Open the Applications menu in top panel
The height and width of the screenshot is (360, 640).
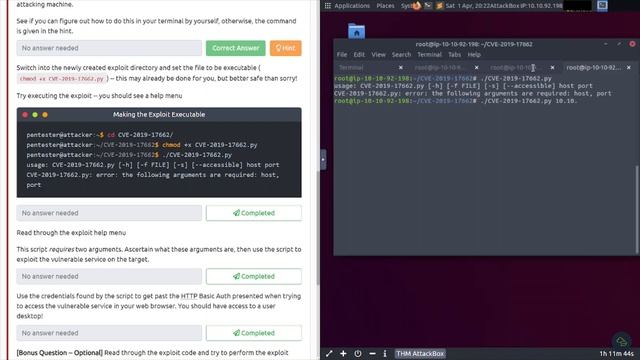[352, 6]
